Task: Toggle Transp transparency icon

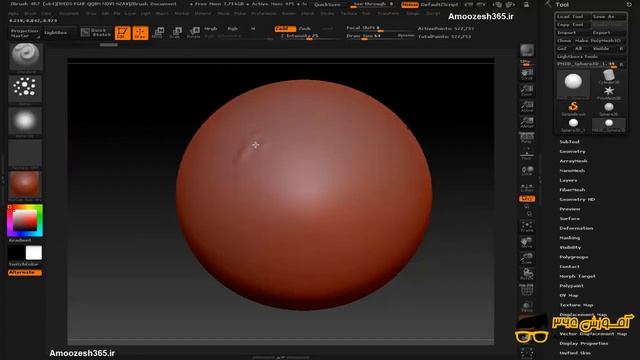Action: pos(527,307)
